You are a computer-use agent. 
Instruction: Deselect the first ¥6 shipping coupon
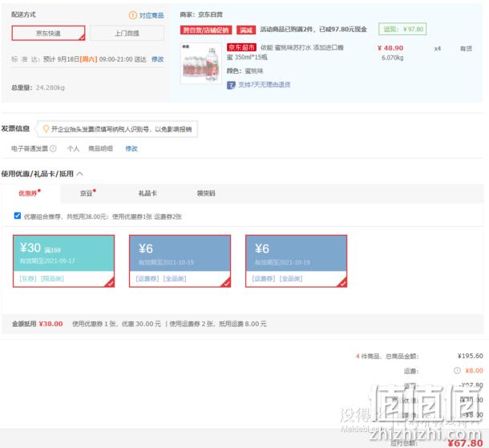[180, 261]
